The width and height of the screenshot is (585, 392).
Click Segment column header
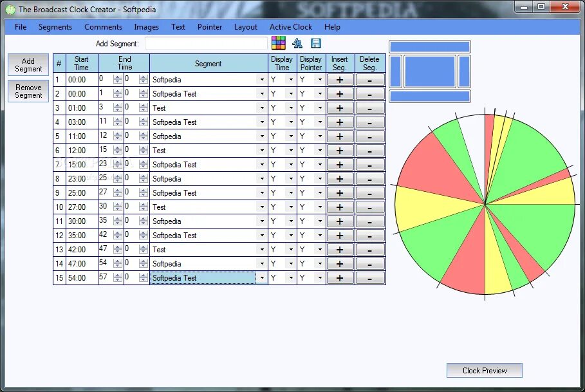[209, 64]
